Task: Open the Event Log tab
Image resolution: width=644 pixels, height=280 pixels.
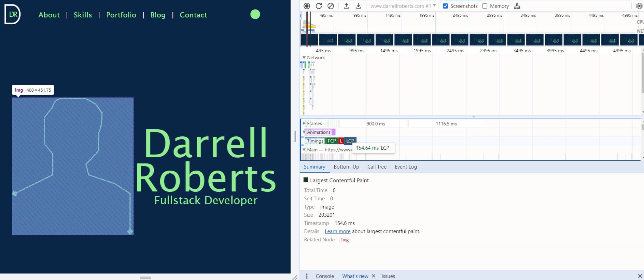Action: 406,167
